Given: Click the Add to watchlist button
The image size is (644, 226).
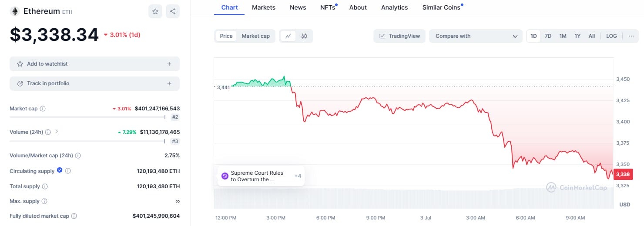Looking at the screenshot, I should click(94, 64).
